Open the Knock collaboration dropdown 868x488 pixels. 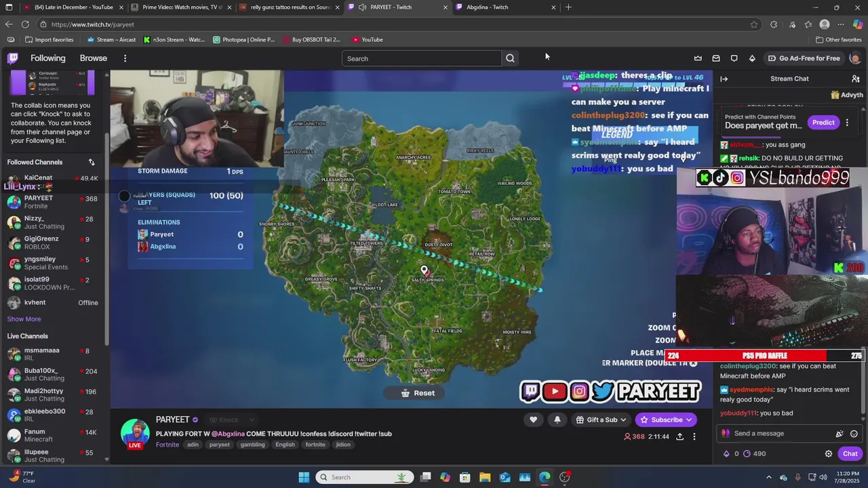click(232, 420)
